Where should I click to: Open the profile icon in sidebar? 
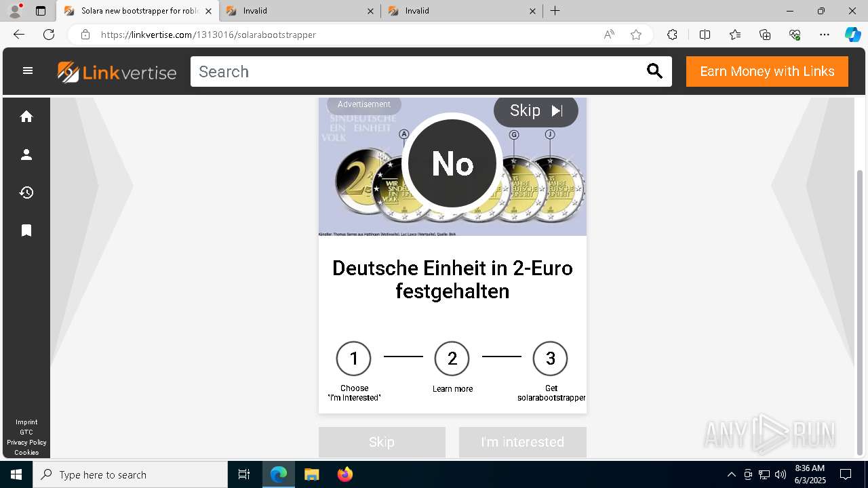(26, 155)
